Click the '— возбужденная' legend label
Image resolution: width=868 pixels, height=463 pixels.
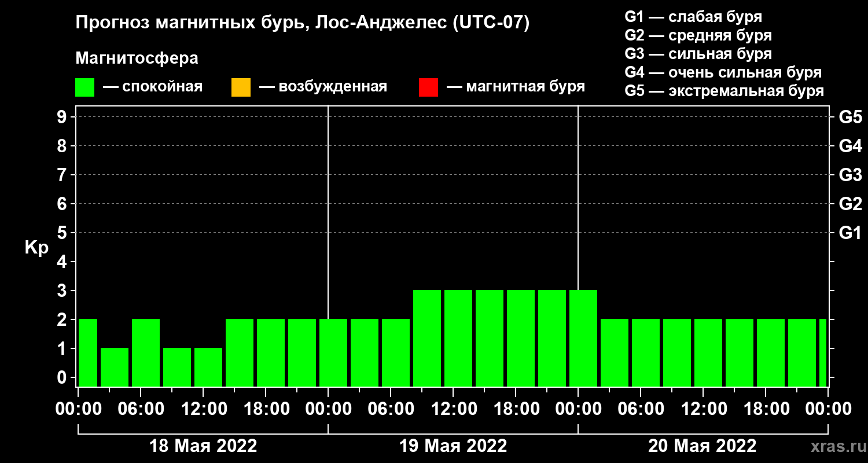pyautogui.click(x=323, y=87)
